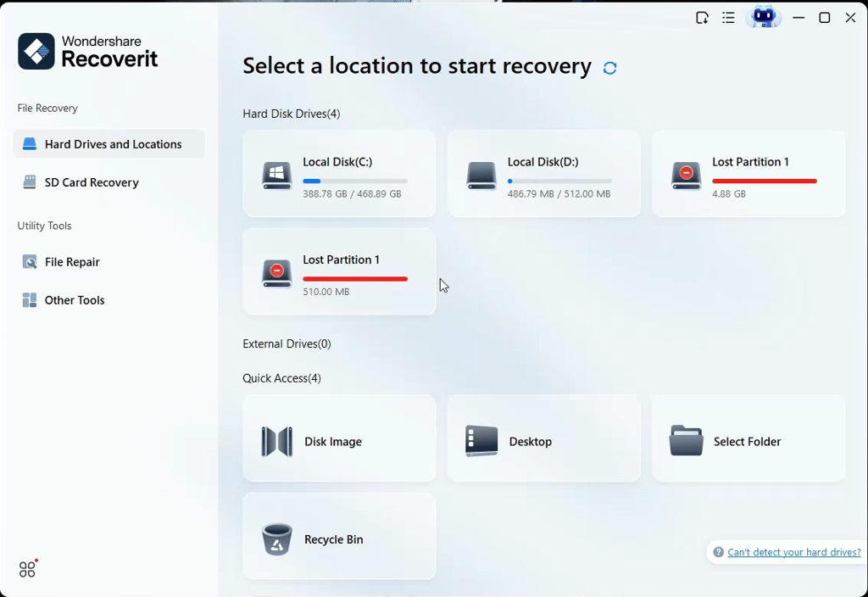Click the Local Disk(C:) usage bar
Image resolution: width=868 pixels, height=597 pixels.
(x=355, y=181)
